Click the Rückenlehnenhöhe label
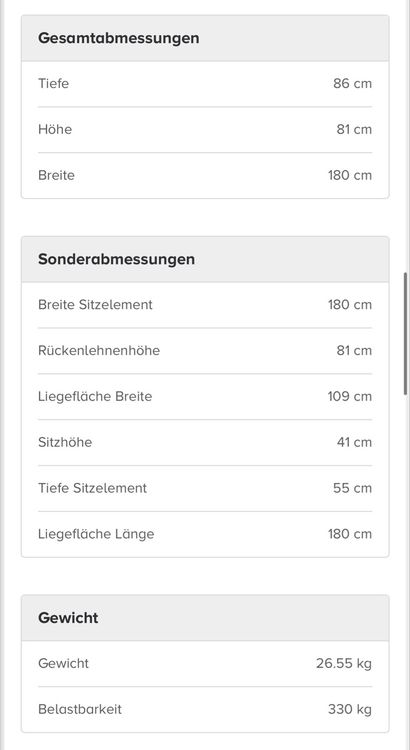The image size is (410, 750). coord(99,351)
